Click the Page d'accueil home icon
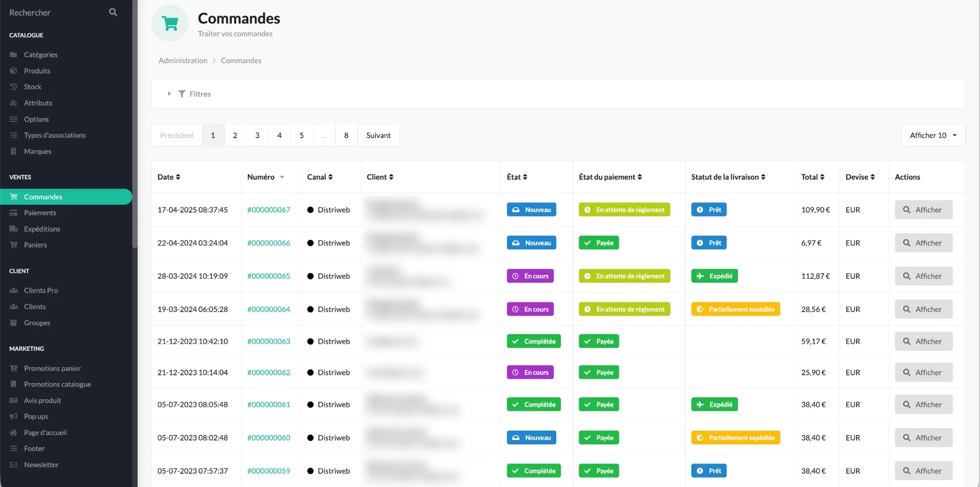Image resolution: width=980 pixels, height=487 pixels. pos(14,433)
